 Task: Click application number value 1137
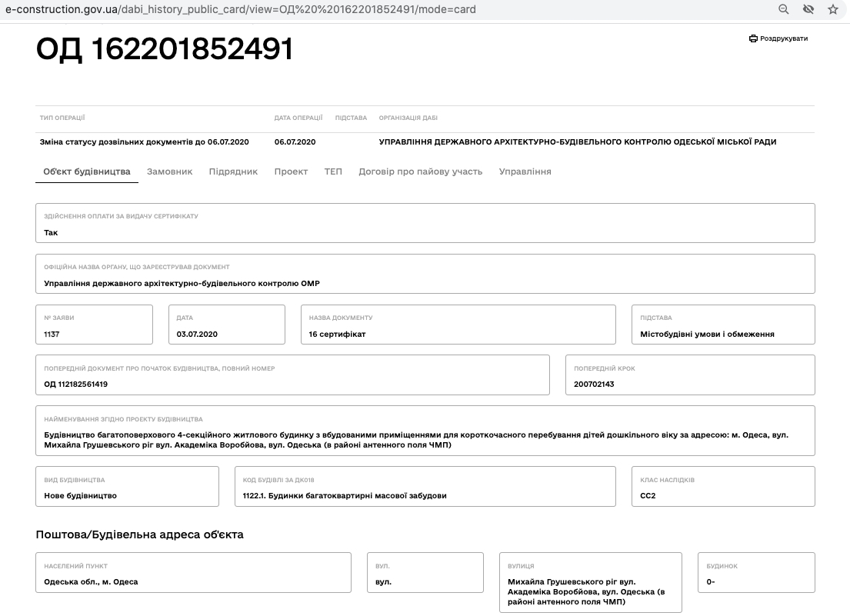pos(52,335)
